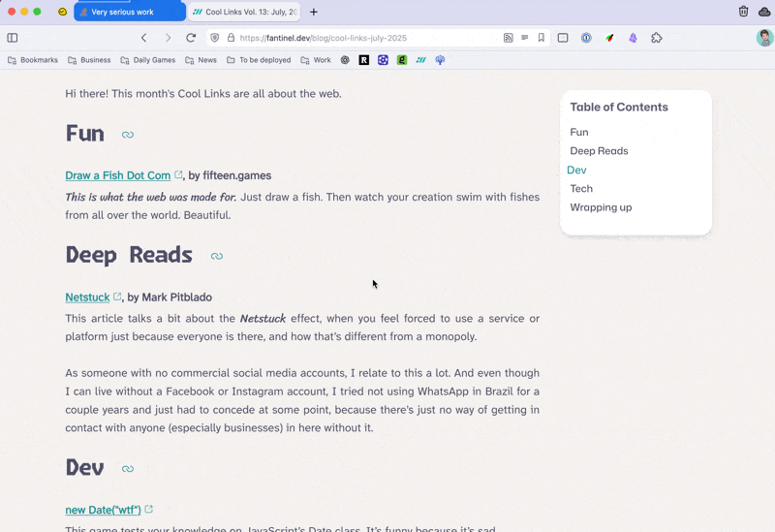Open the Work bookmarks folder
Screen dimensions: 775x532
[x=316, y=60]
